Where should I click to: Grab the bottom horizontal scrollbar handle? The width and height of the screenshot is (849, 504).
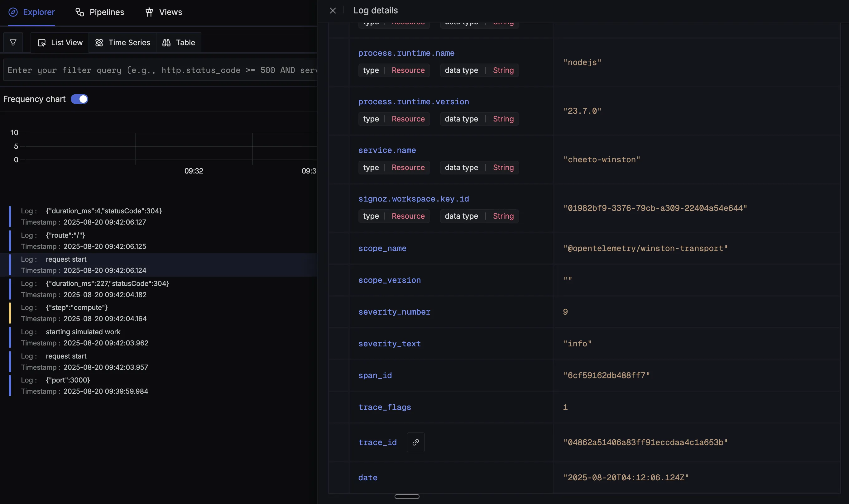tap(407, 497)
